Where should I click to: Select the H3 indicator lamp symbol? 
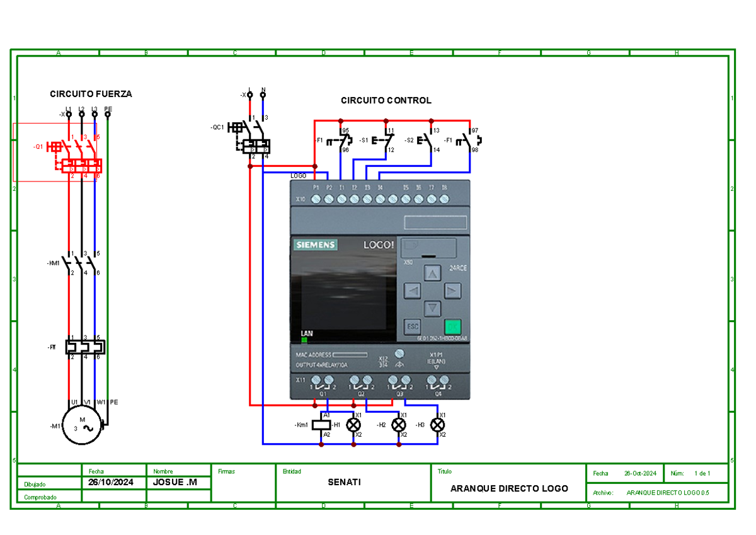(437, 425)
